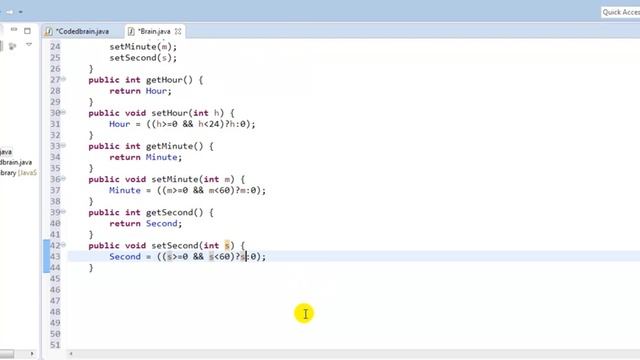Click 'return Hour;' on line 28
The image size is (640, 360).
click(x=140, y=91)
